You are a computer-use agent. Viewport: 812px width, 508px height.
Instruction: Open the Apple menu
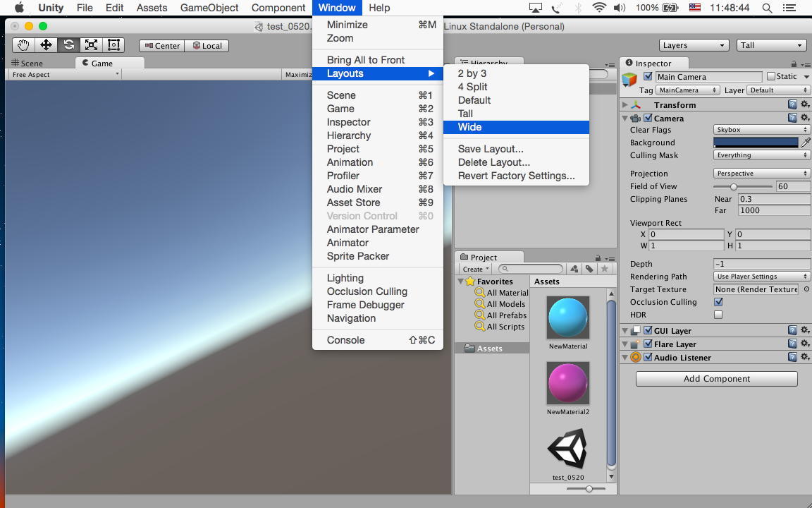point(19,8)
